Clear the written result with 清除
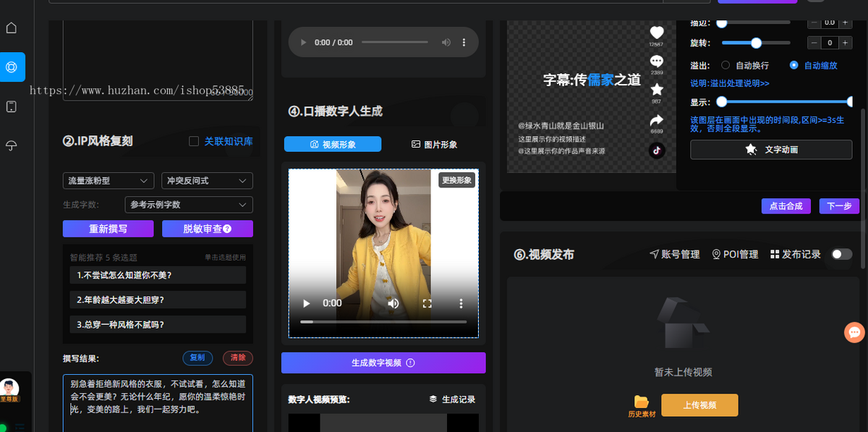Viewport: 868px width, 432px height. pos(238,357)
